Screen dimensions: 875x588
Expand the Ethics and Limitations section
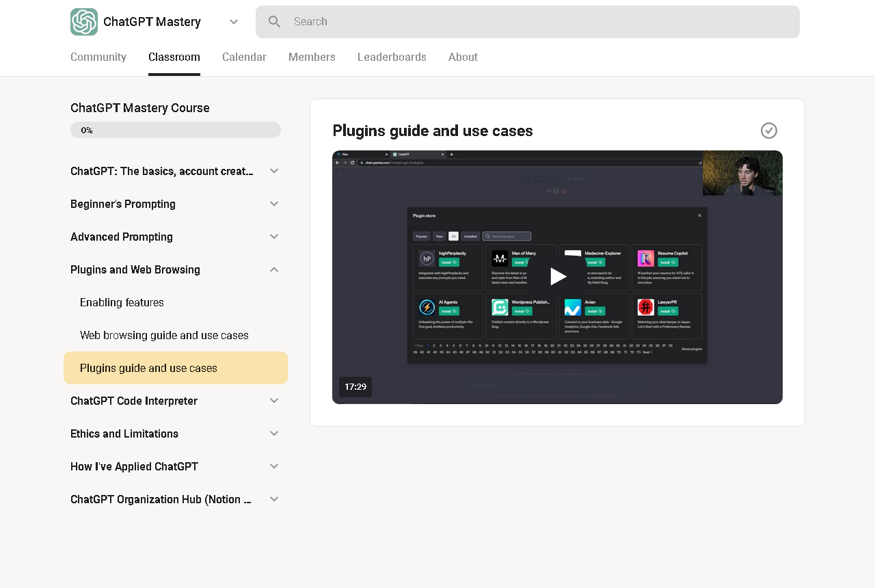coord(274,433)
